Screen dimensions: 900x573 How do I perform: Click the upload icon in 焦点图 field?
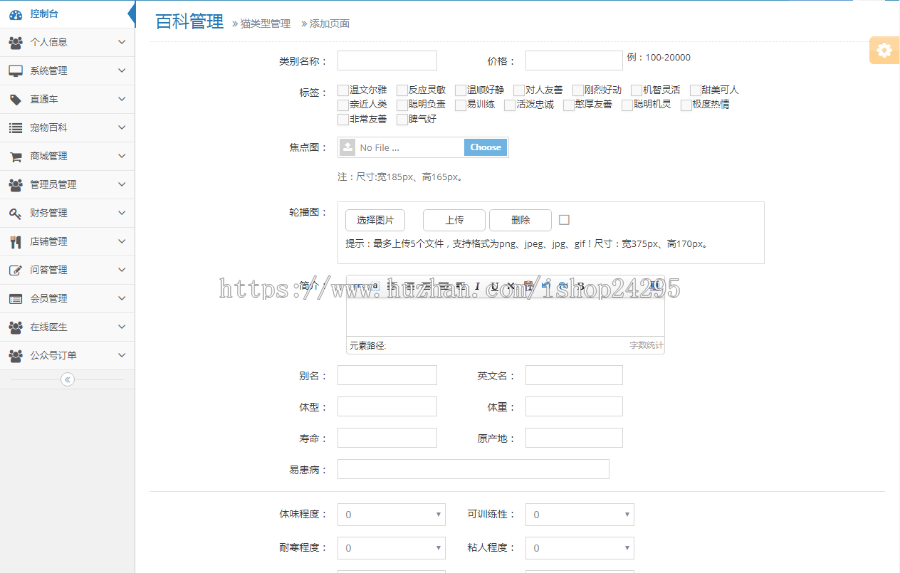pyautogui.click(x=347, y=148)
